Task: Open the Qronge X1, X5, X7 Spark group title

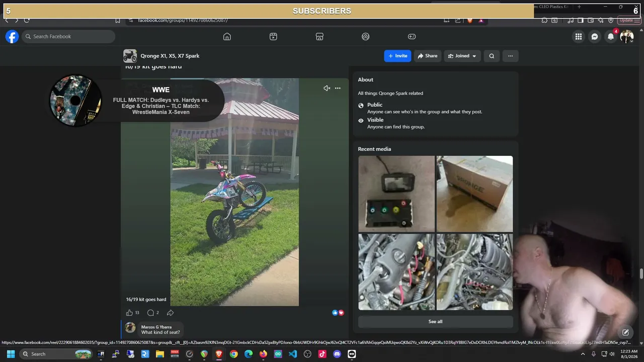Action: (x=170, y=56)
